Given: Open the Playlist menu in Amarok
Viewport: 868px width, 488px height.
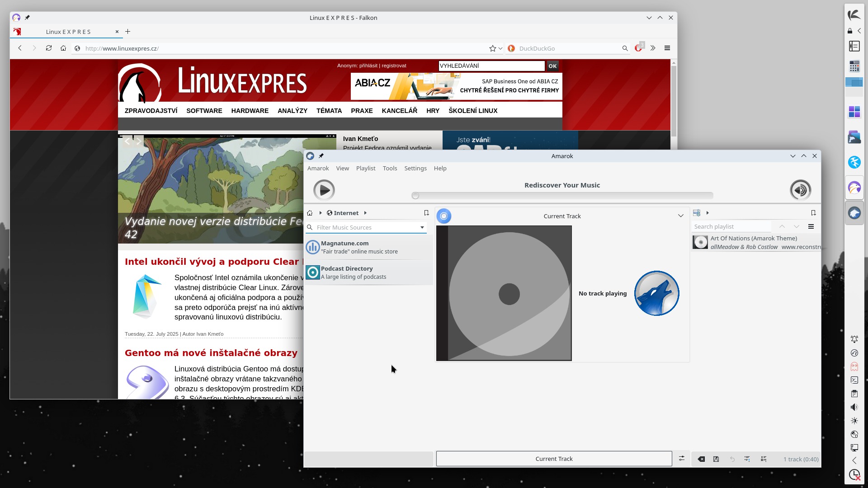Looking at the screenshot, I should [x=365, y=169].
